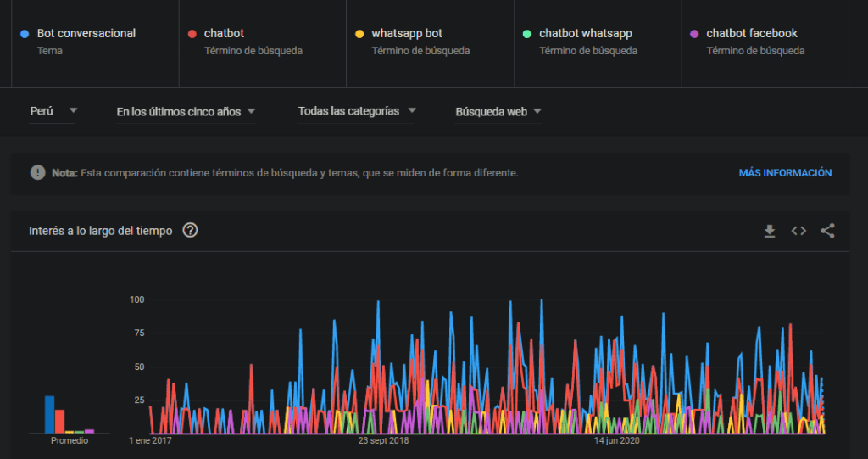Select the Bot conversacional topic card
This screenshot has height=459, width=868.
(x=95, y=43)
